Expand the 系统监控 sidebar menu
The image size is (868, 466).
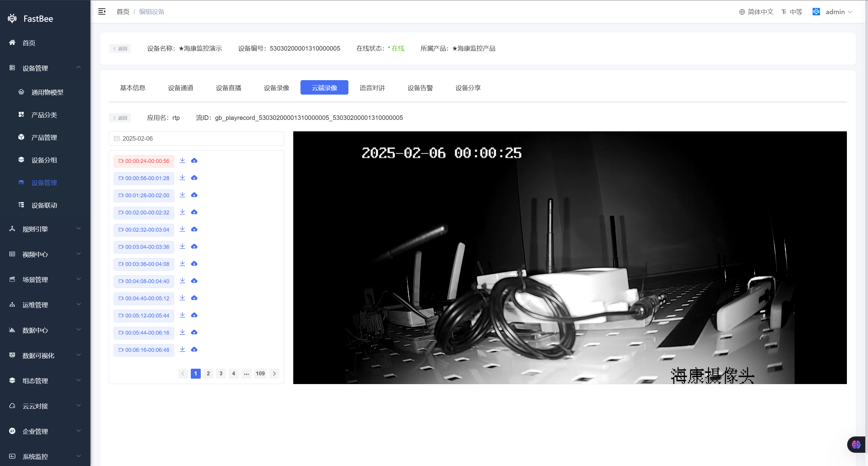[x=45, y=457]
